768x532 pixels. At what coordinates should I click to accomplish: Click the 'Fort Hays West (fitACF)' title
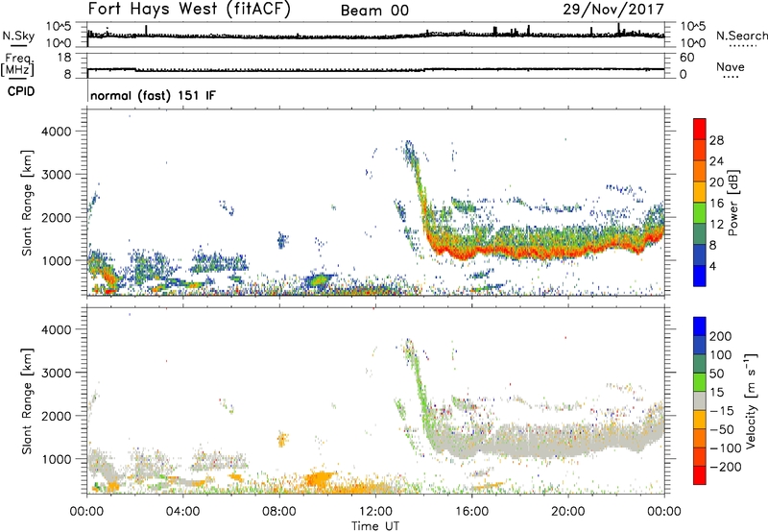[189, 10]
